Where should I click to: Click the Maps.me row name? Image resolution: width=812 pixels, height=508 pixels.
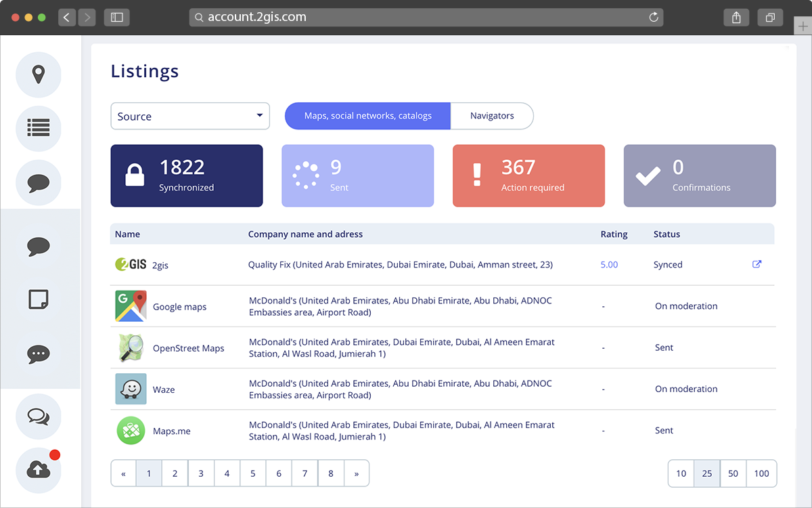tap(172, 431)
